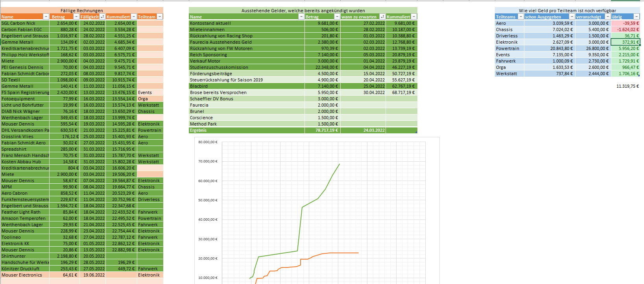The width and height of the screenshot is (644, 284).
Task: Select the 'Blacbird' cell
Action: pos(247,86)
